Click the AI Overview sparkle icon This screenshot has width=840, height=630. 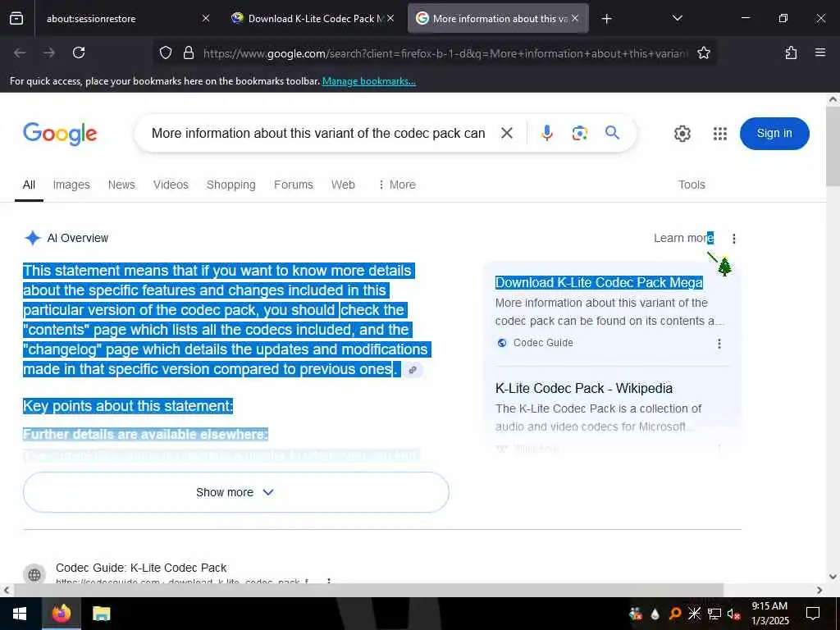pyautogui.click(x=33, y=238)
